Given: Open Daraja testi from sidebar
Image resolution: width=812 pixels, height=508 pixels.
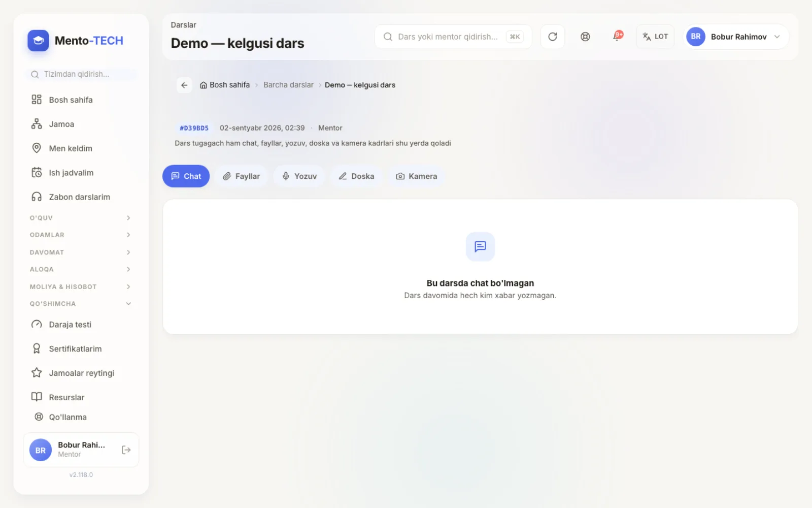Looking at the screenshot, I should [x=81, y=325].
